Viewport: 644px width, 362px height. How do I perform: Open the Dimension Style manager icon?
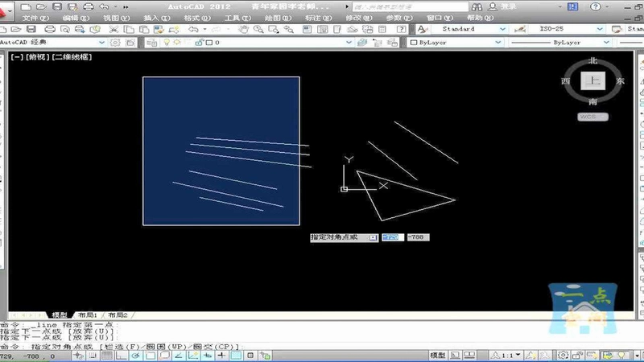tap(519, 29)
